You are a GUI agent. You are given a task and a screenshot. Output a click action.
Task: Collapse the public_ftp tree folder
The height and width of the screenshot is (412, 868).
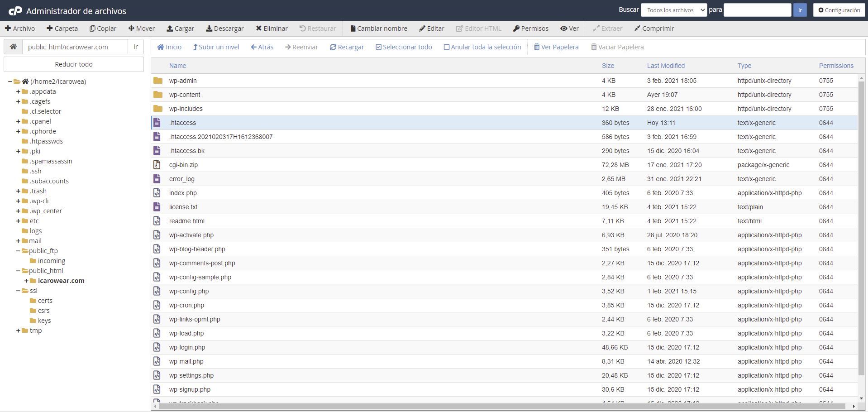pos(18,251)
